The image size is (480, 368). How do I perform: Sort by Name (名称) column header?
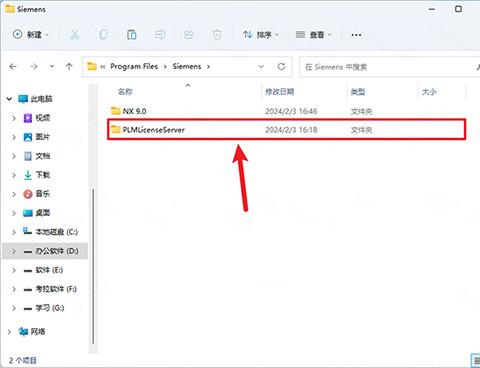[125, 92]
